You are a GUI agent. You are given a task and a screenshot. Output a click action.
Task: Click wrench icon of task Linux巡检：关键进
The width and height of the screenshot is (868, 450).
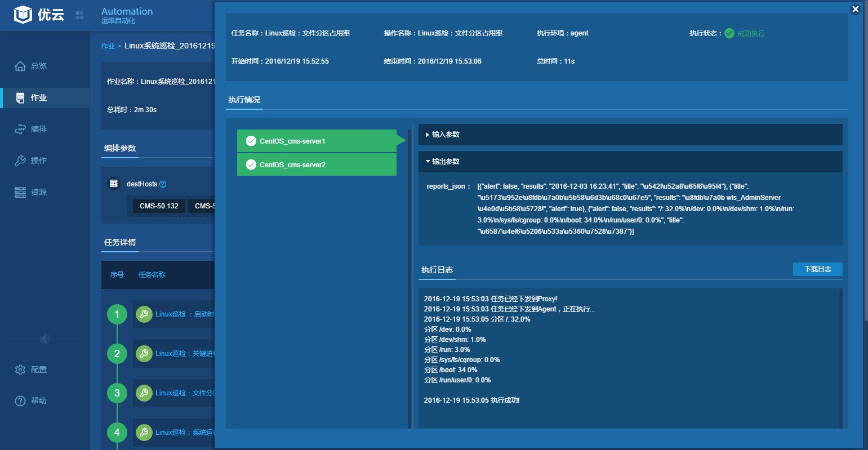pos(144,354)
